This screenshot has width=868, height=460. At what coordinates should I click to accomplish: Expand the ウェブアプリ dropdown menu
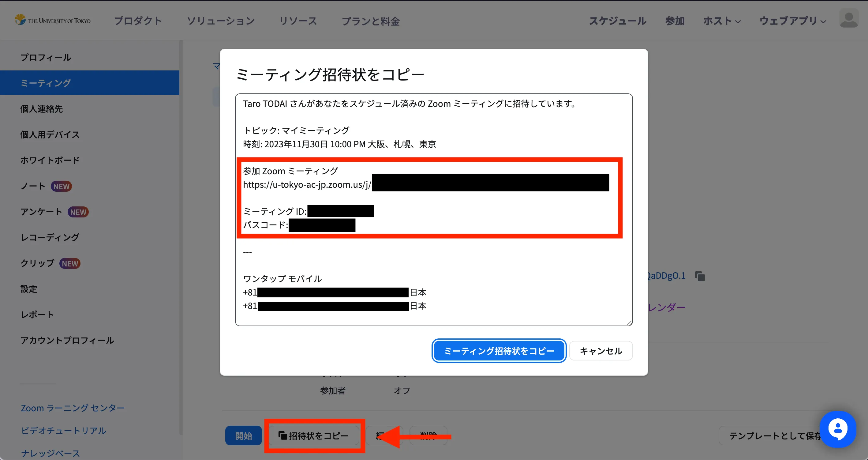tap(792, 21)
